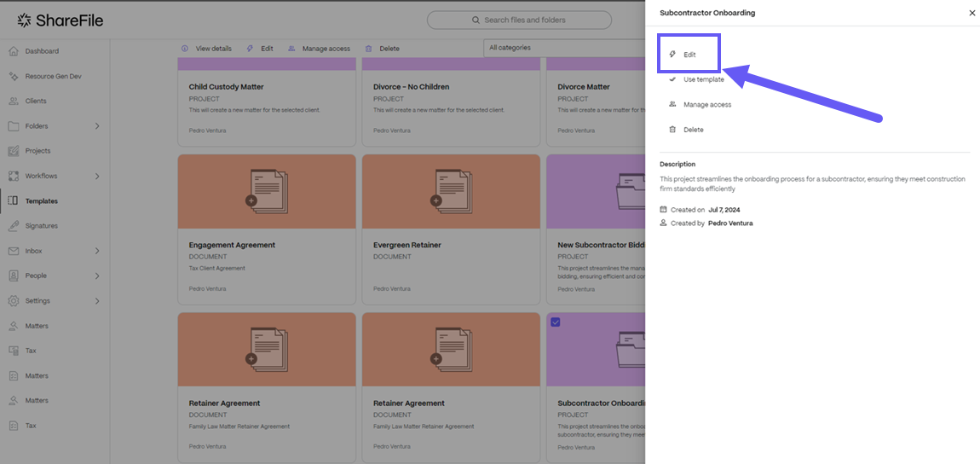
Task: Click the Search files and folders field
Action: 519,20
